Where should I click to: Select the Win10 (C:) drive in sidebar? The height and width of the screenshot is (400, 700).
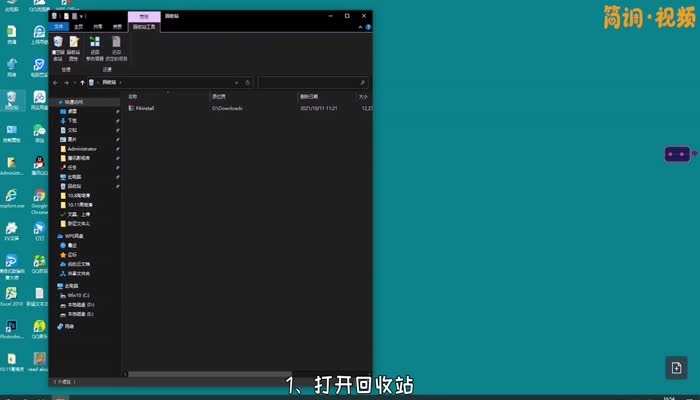point(78,296)
